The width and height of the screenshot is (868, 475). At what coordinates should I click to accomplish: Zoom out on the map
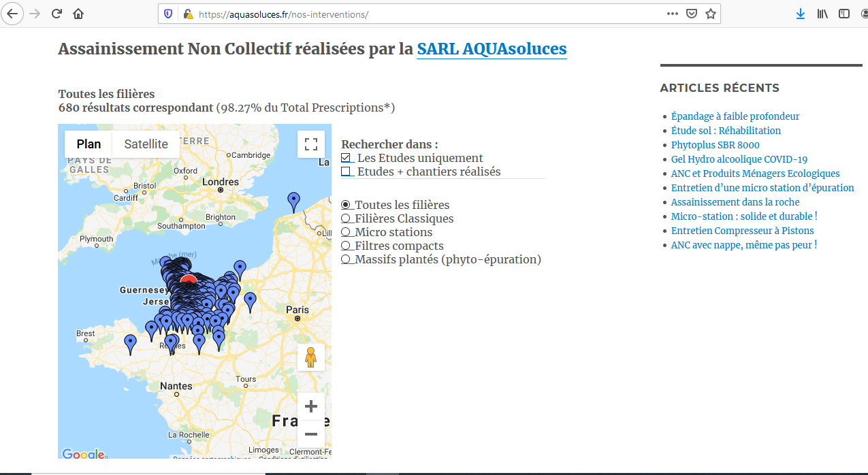pyautogui.click(x=311, y=433)
